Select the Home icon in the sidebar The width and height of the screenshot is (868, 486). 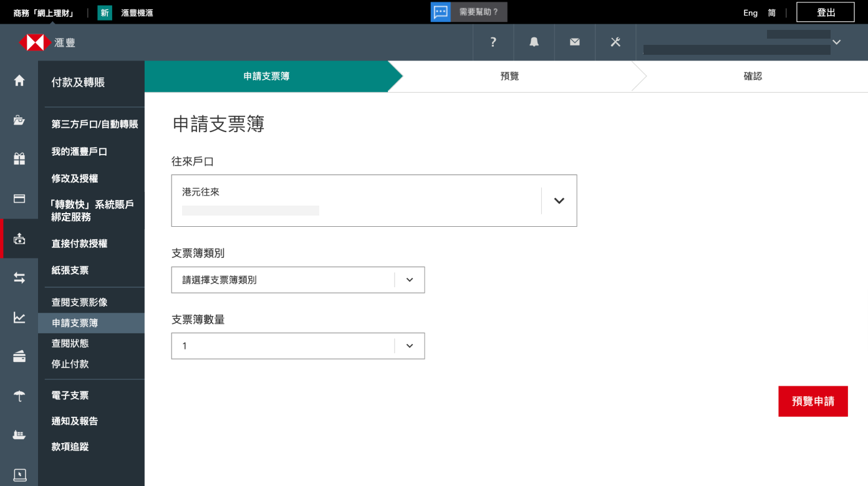19,80
